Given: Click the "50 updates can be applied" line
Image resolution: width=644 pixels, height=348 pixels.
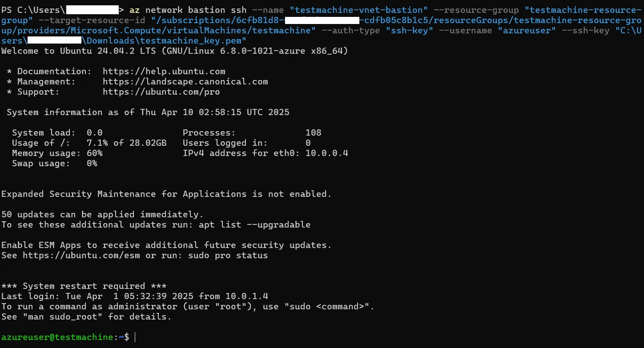Looking at the screenshot, I should (x=102, y=215).
